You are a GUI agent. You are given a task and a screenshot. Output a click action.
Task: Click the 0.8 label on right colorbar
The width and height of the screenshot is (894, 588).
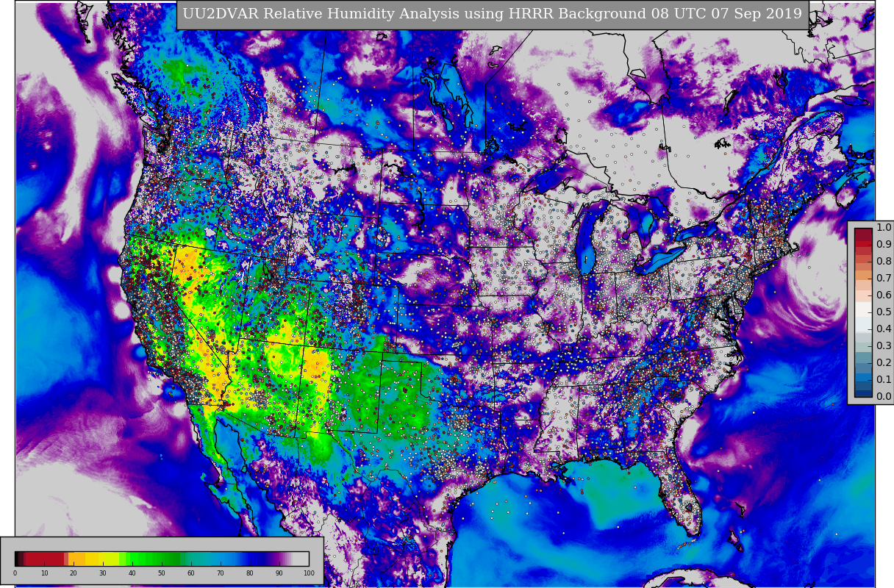(x=883, y=261)
